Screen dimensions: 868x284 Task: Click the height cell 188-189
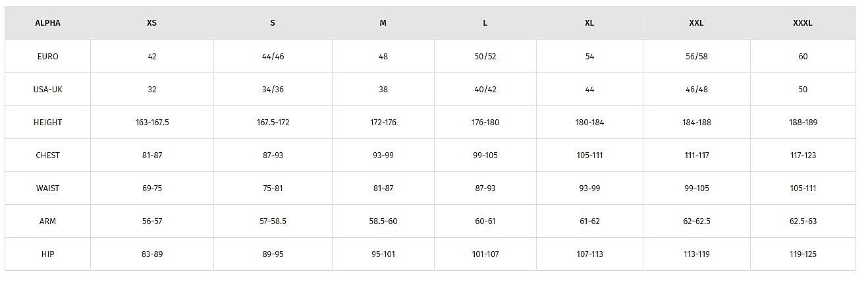(x=803, y=123)
